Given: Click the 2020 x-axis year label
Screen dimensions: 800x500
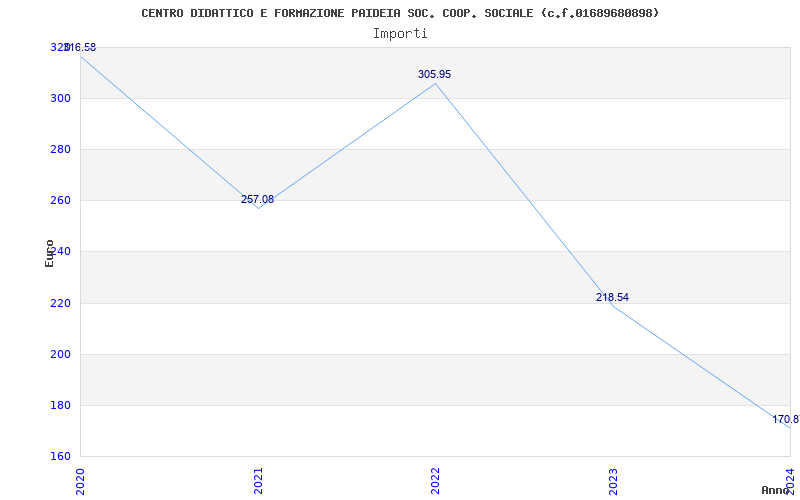Looking at the screenshot, I should [80, 481].
